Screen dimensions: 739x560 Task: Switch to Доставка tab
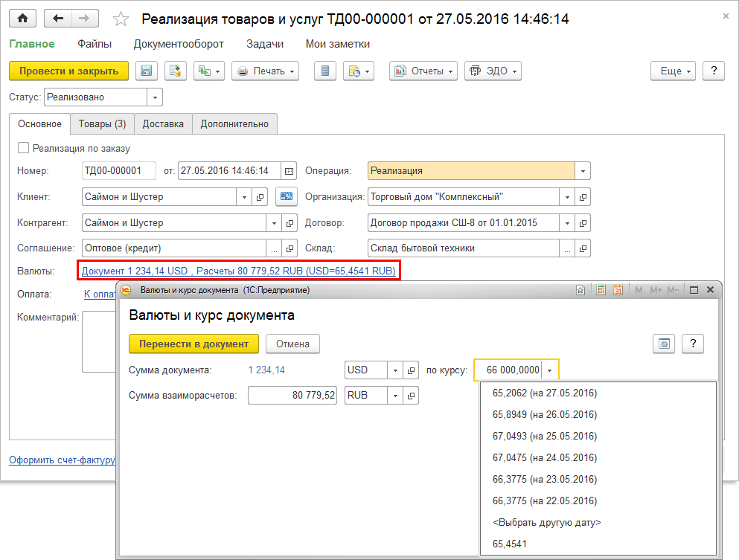[163, 124]
